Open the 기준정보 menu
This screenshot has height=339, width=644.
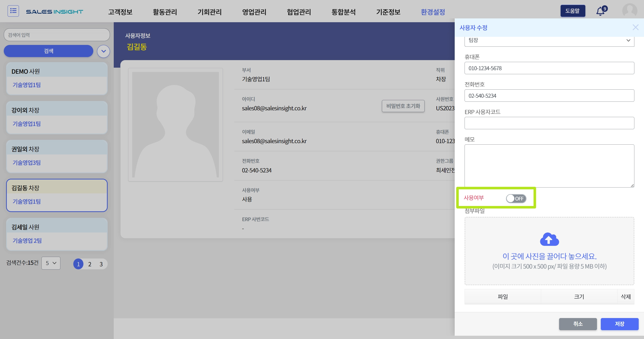388,12
